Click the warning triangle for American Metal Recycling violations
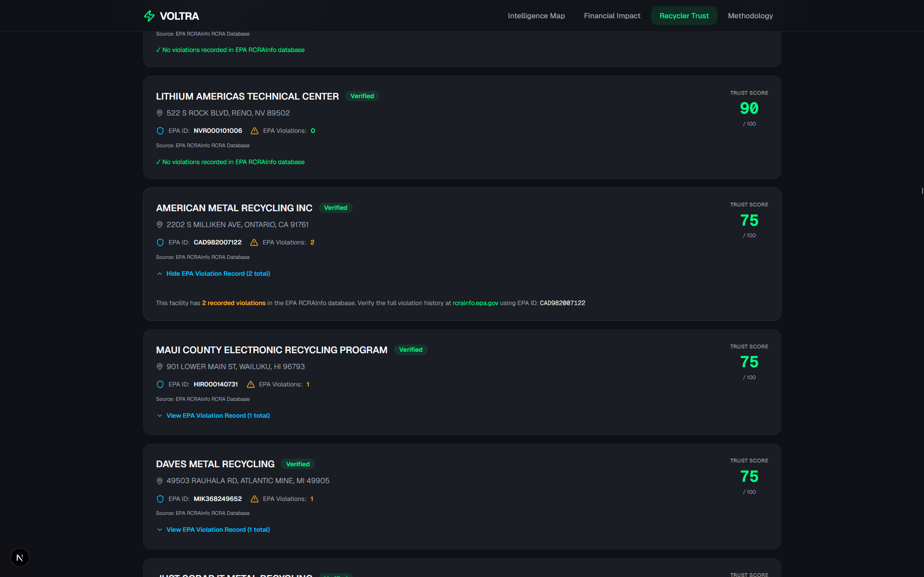This screenshot has width=924, height=577. click(254, 243)
